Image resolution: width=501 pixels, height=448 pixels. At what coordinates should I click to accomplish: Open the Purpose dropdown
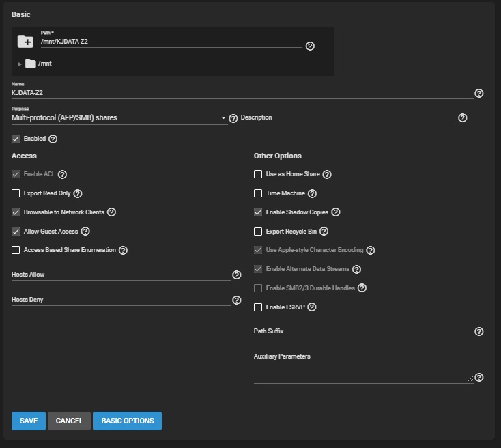[119, 117]
